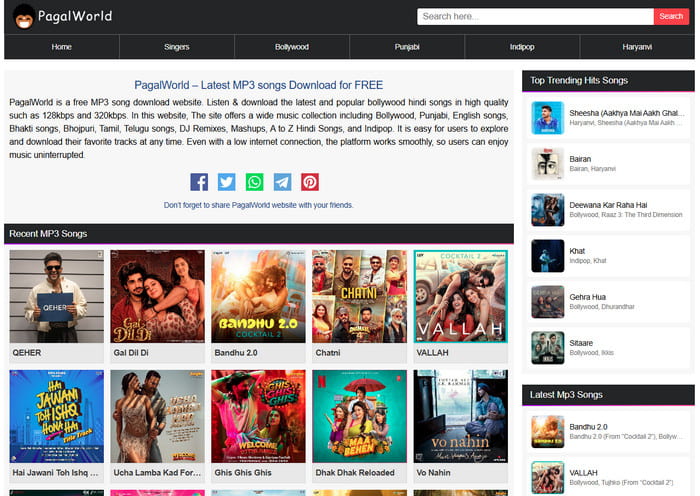700x496 pixels.
Task: Click the PagalWorld site title text
Action: (x=75, y=17)
